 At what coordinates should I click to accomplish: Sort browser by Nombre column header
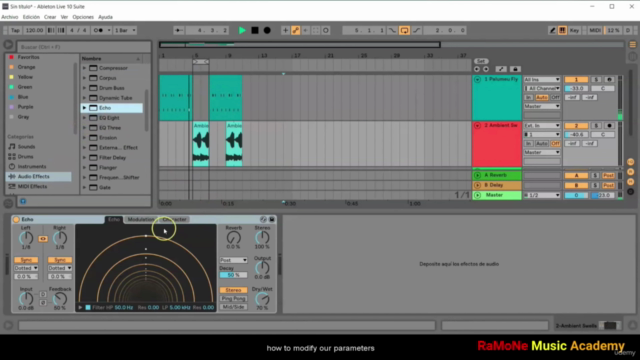(x=111, y=59)
